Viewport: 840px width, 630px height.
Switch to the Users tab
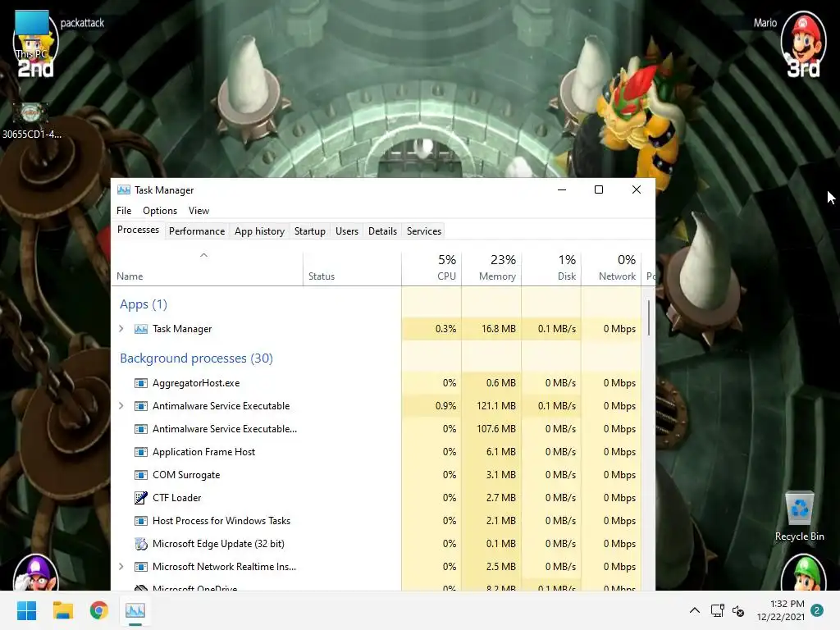pos(347,231)
